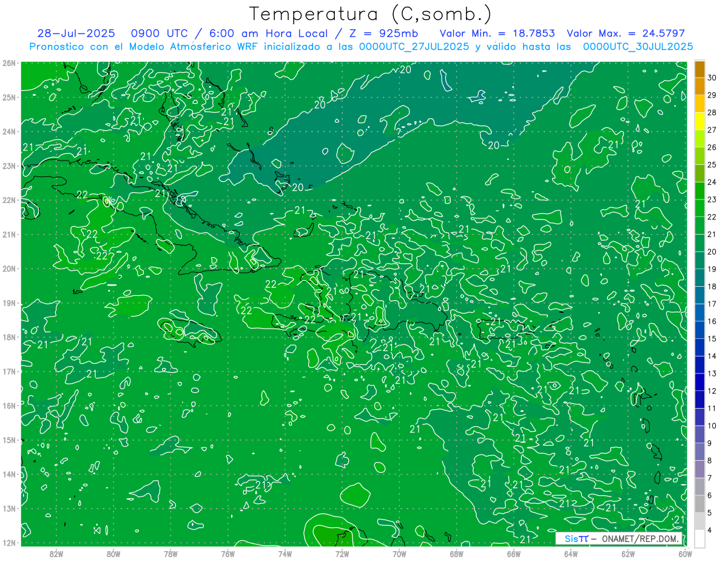Click the colorbar label "10"
Viewport: 728px width, 562px height.
(712, 426)
